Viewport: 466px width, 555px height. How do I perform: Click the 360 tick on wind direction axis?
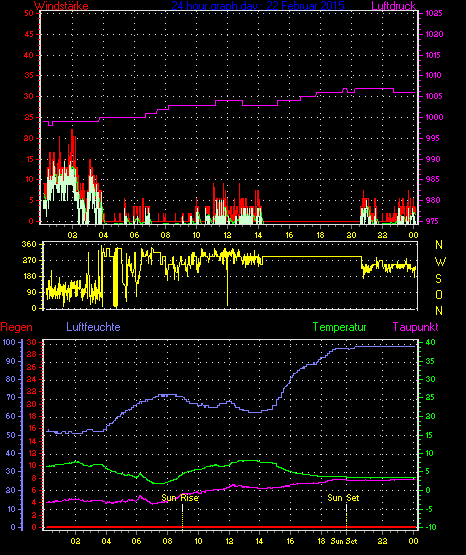[x=29, y=244]
